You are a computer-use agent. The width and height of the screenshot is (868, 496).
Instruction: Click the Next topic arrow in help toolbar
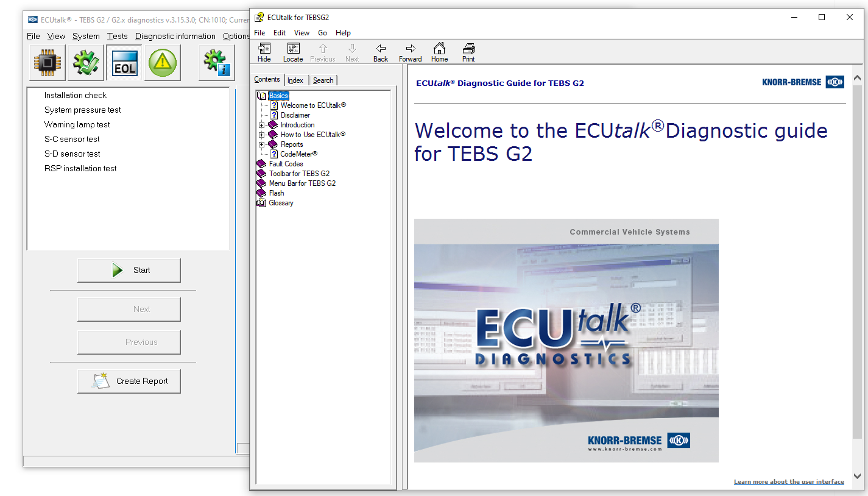pos(352,53)
